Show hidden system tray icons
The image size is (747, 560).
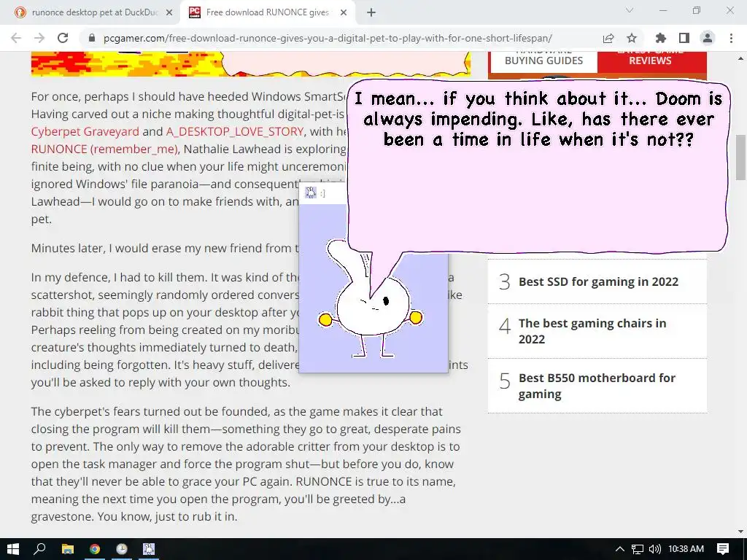(620, 549)
